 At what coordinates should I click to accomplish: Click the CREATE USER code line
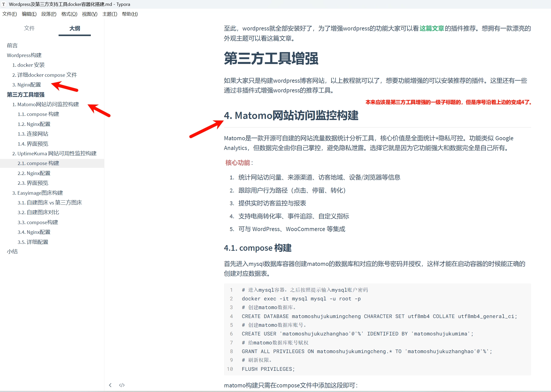click(357, 334)
